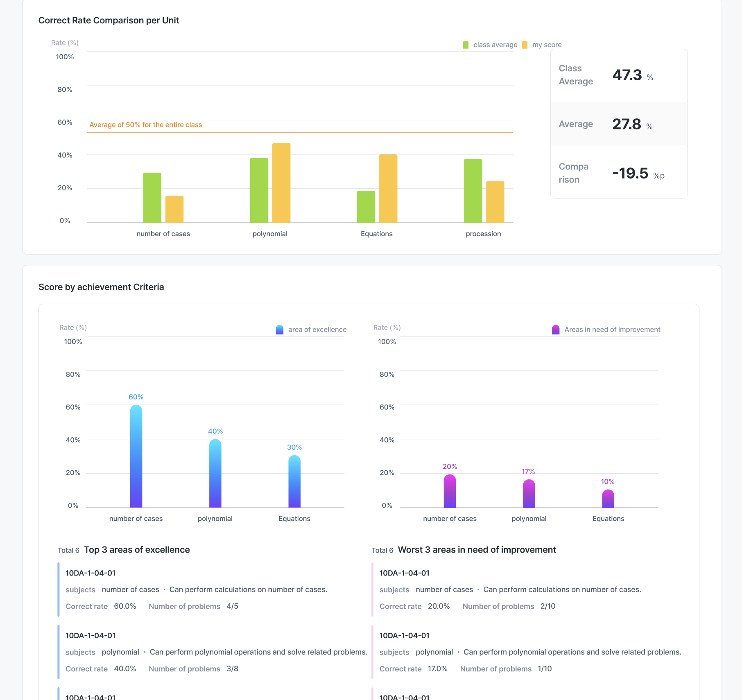Image resolution: width=742 pixels, height=700 pixels.
Task: Click the 17% purple polynomial bar
Action: [529, 494]
